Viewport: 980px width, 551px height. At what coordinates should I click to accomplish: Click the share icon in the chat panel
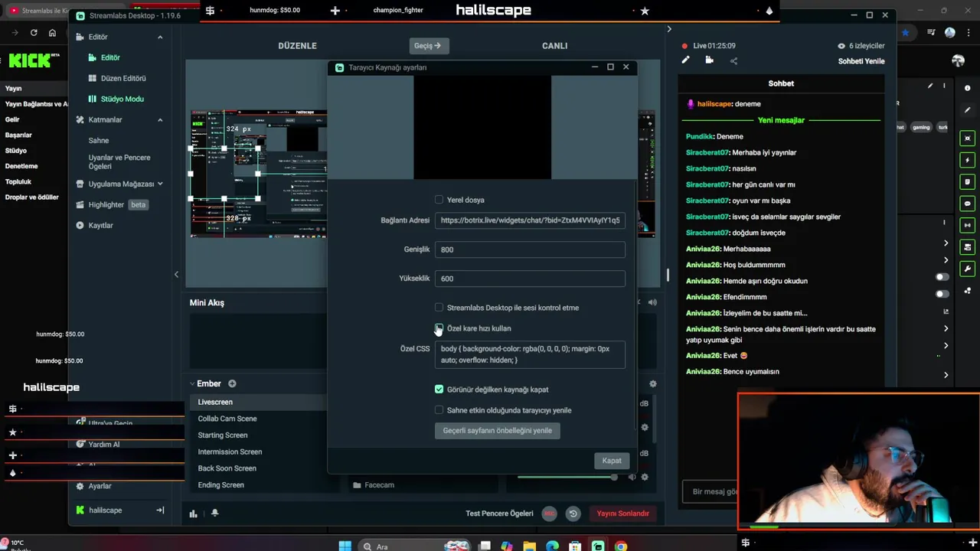tap(733, 60)
